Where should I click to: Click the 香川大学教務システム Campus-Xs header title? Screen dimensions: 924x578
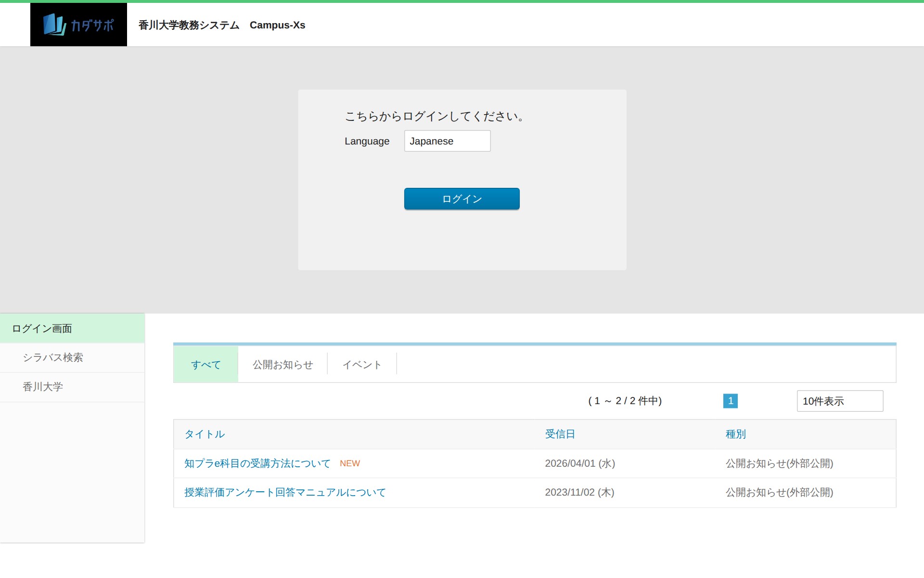coord(222,25)
